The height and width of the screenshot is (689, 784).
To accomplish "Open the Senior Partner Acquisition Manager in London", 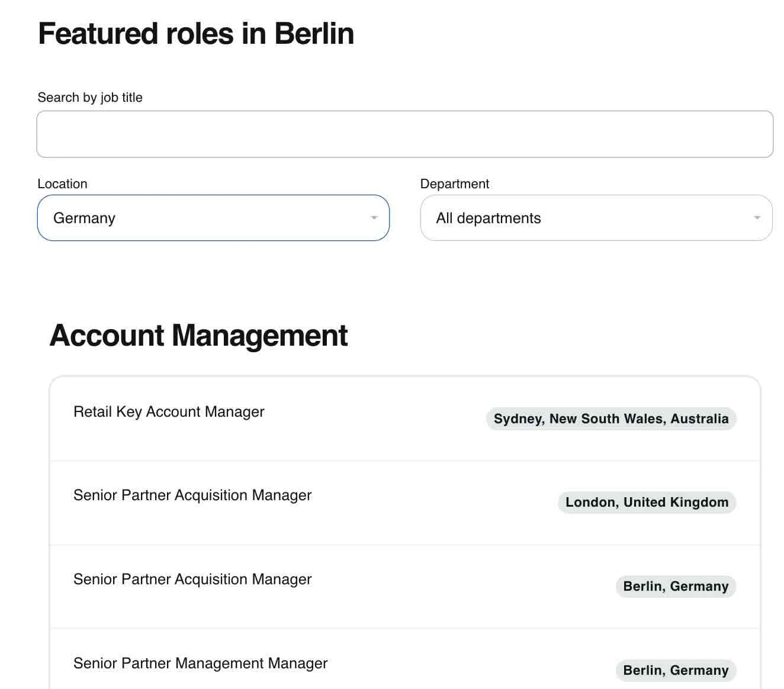I will coord(192,495).
